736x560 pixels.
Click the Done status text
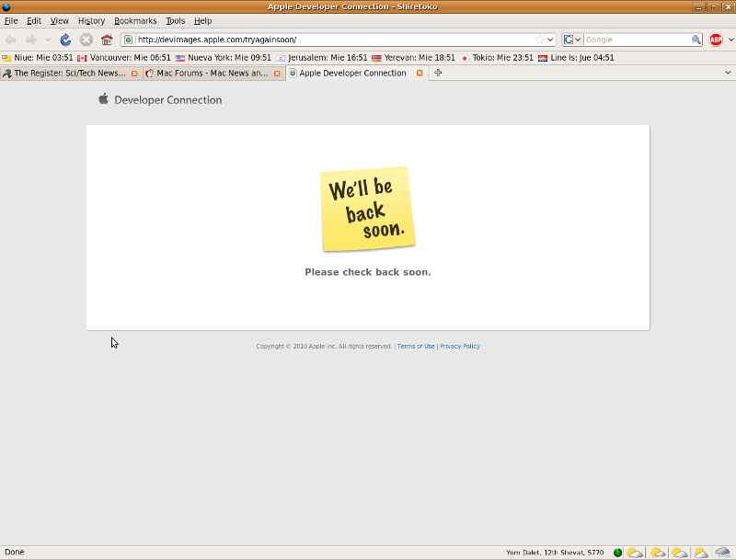point(15,552)
